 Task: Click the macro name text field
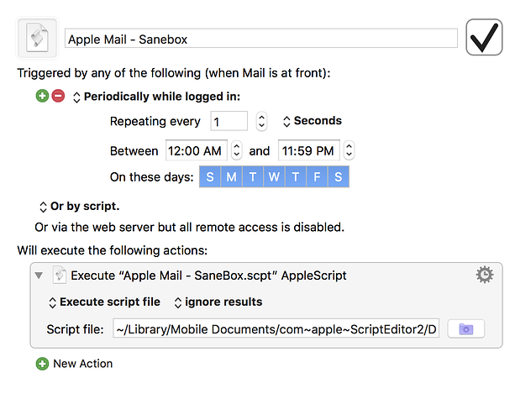[260, 39]
